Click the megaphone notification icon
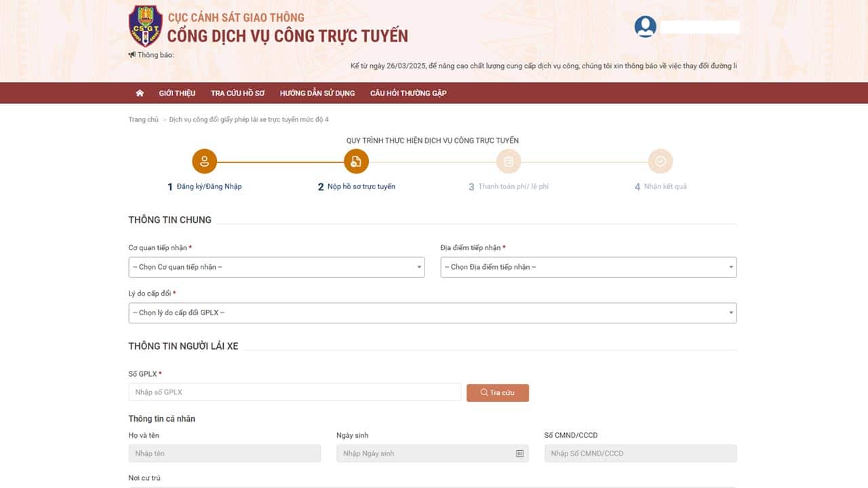Screen dimensions: 868x488 132,55
